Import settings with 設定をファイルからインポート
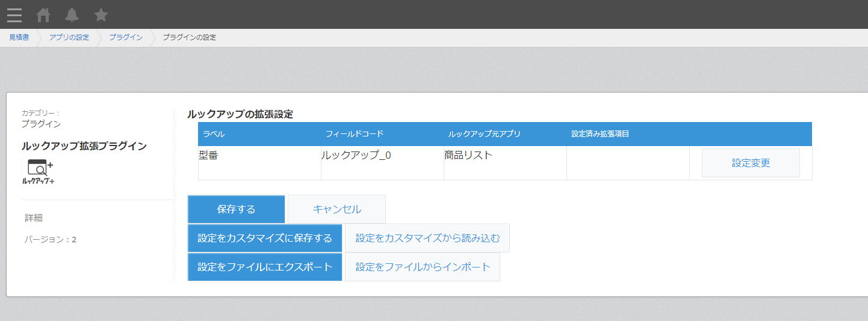The width and height of the screenshot is (868, 321). point(423,267)
